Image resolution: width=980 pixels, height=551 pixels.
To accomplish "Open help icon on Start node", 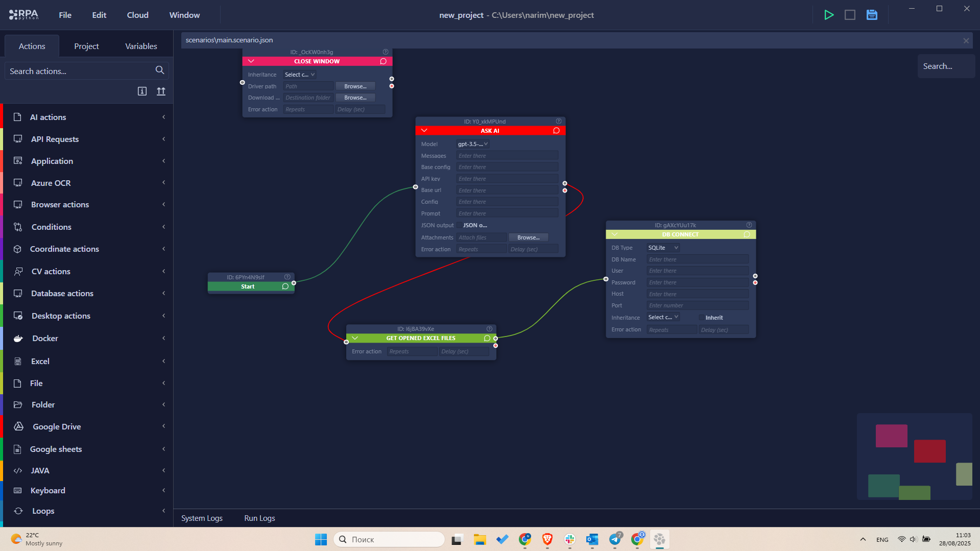I will point(288,277).
